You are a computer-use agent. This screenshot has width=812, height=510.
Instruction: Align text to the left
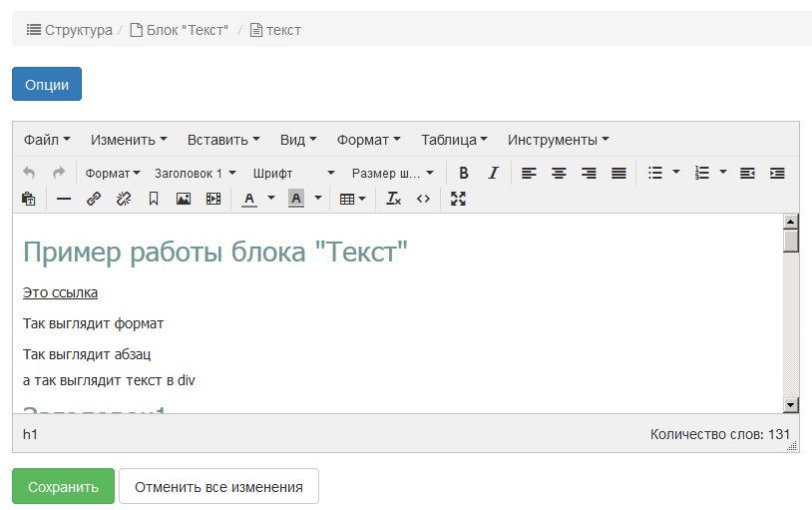tap(529, 173)
